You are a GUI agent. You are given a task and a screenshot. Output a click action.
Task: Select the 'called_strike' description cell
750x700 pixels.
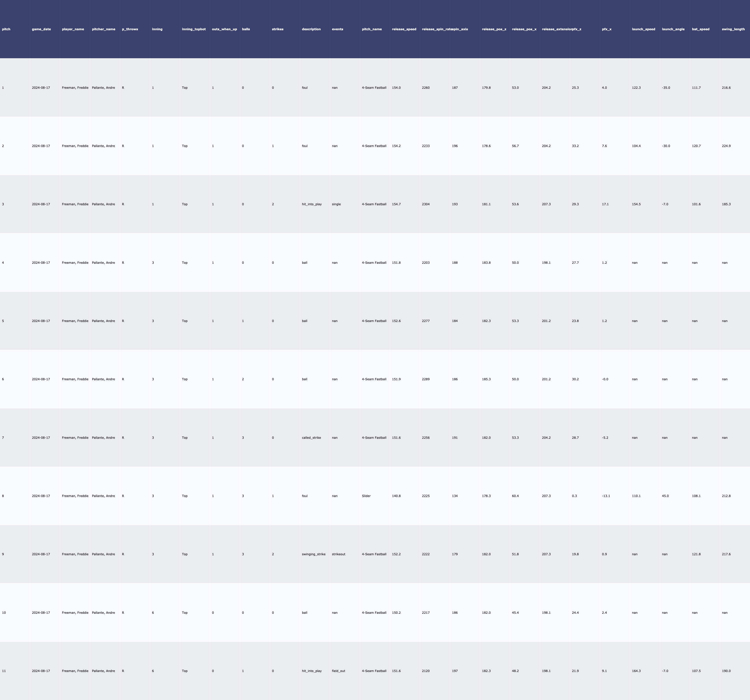311,438
